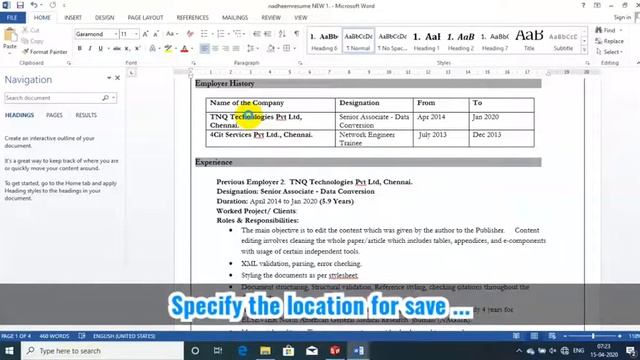Click Sign in link
The width and height of the screenshot is (640, 360).
(x=622, y=17)
